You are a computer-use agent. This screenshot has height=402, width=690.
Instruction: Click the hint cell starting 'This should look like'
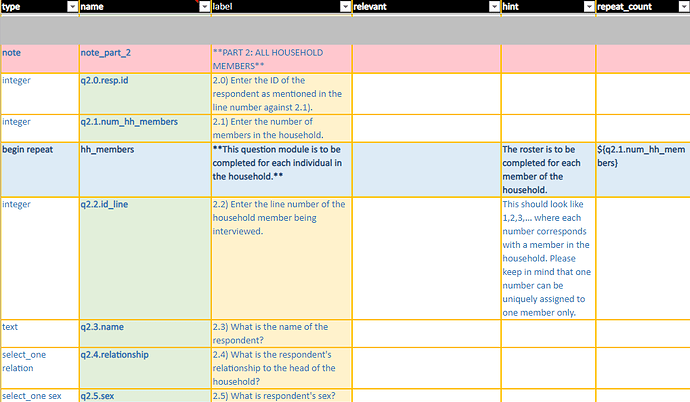[x=548, y=257]
